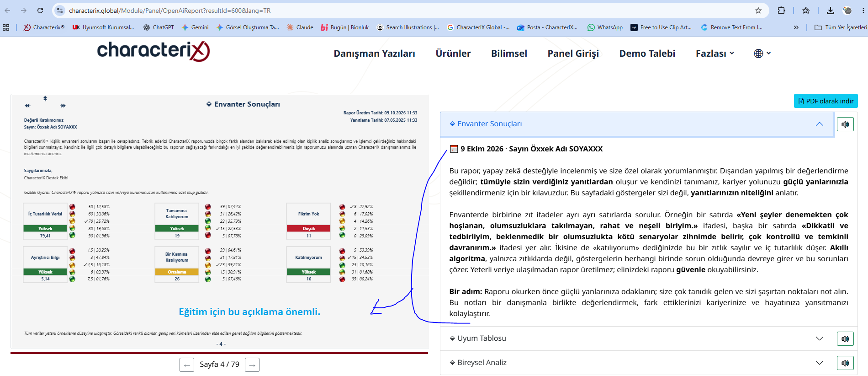Open the Chrome profile avatar
Viewport: 868px width, 376px height.
847,11
